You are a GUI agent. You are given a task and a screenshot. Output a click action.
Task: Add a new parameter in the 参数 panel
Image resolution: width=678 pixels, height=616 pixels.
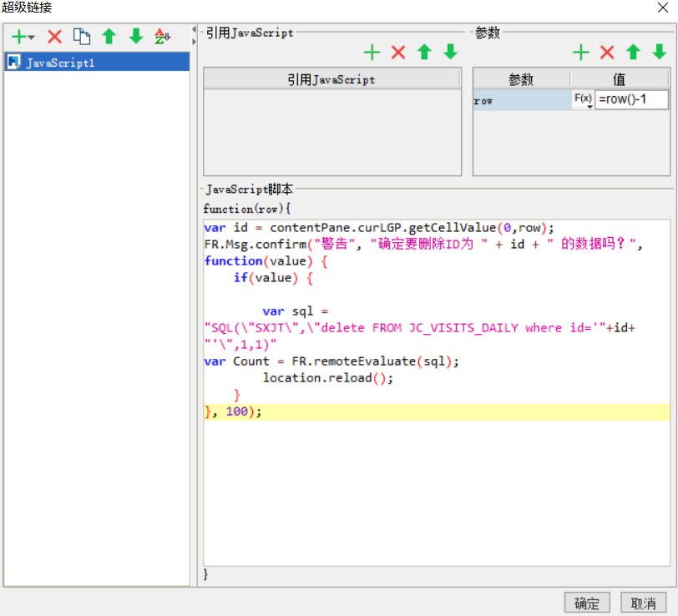click(580, 52)
